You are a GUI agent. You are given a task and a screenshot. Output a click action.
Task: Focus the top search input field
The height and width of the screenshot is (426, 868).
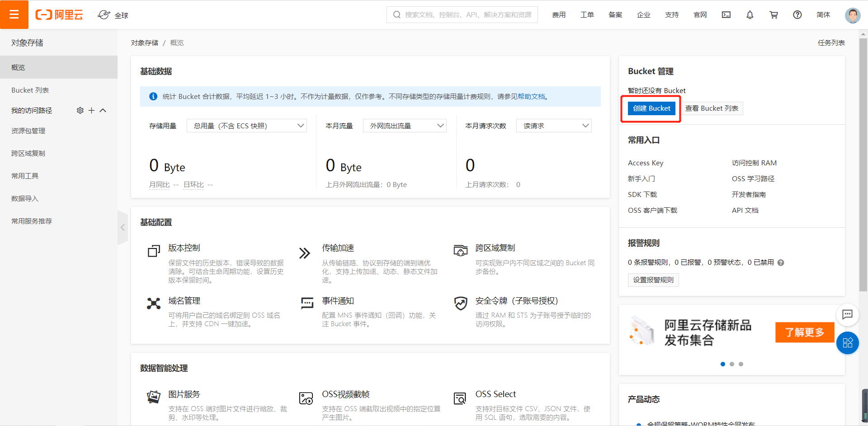462,15
